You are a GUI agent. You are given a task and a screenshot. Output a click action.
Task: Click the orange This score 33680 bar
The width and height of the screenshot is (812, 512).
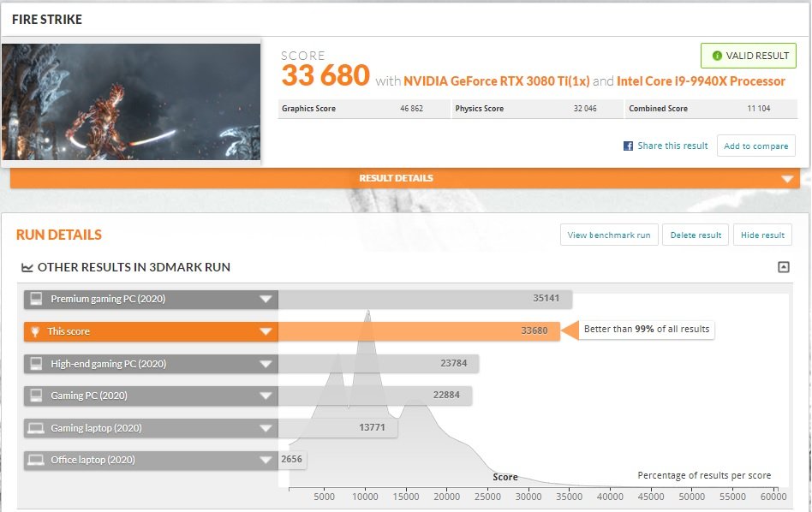[x=419, y=331]
